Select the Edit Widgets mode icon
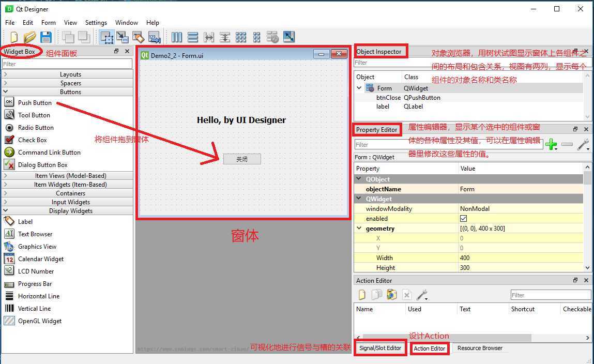Viewport: 594px width, 364px height. pyautogui.click(x=106, y=37)
